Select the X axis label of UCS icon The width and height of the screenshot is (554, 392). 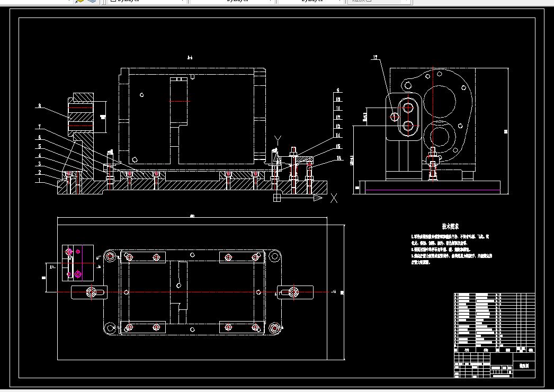coord(334,198)
